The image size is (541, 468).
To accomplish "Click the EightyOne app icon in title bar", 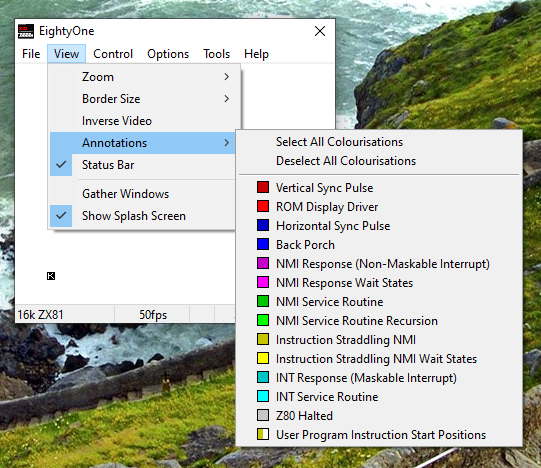I will coord(26,31).
